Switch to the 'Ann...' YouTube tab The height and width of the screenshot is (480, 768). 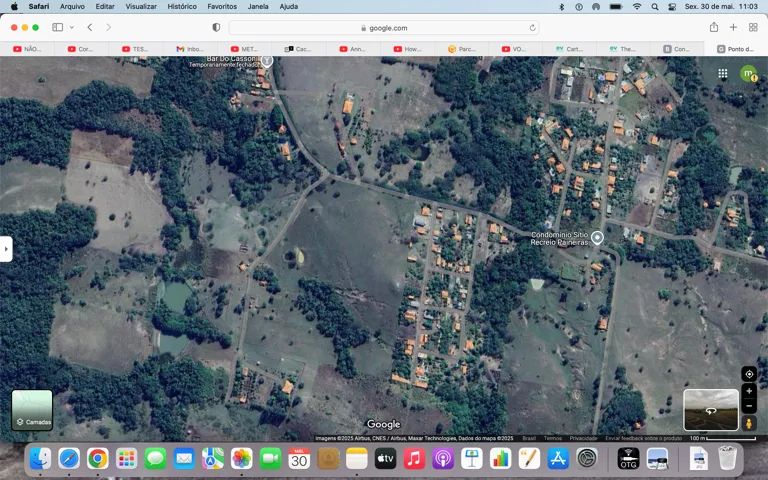click(353, 49)
